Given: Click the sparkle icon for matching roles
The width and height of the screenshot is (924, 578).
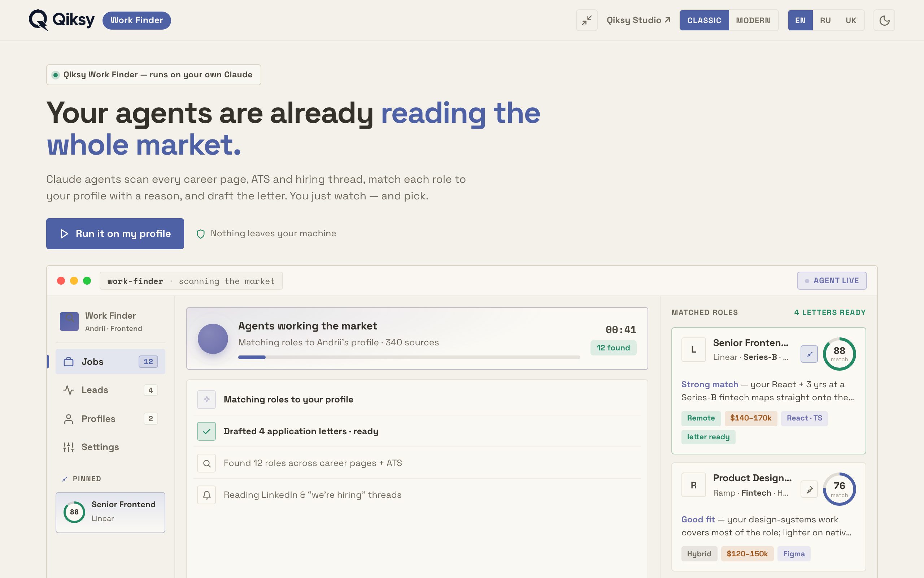Looking at the screenshot, I should (x=206, y=400).
